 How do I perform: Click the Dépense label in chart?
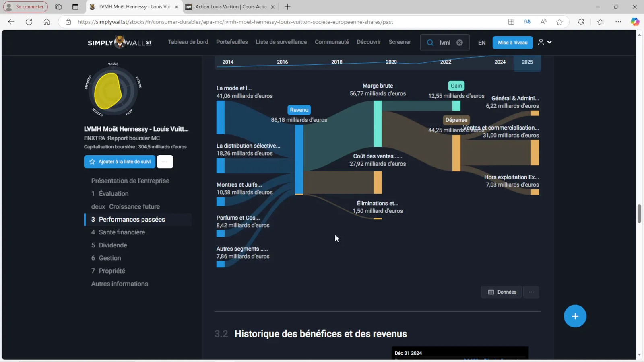456,120
